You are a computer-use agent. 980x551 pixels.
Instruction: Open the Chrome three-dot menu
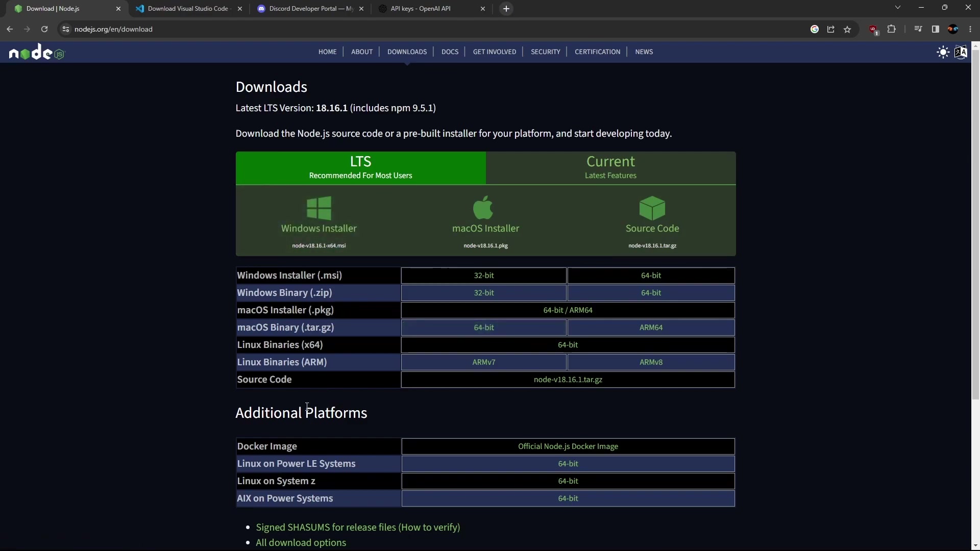click(x=971, y=29)
